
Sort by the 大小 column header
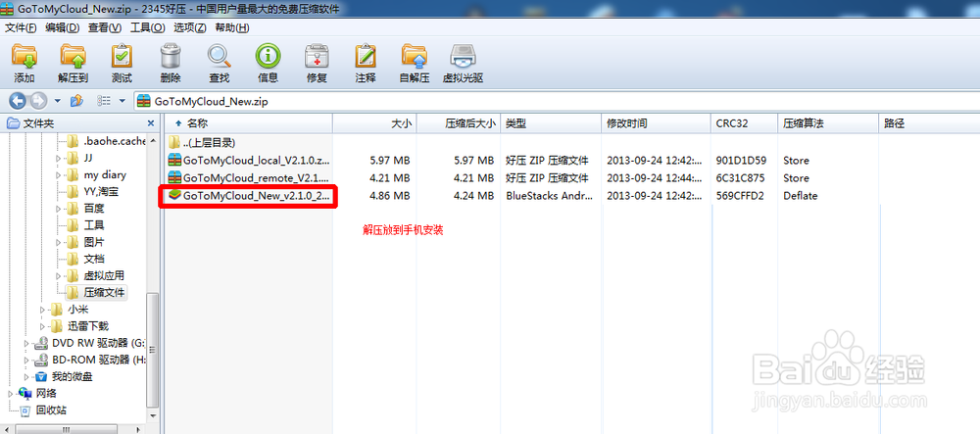tap(374, 123)
